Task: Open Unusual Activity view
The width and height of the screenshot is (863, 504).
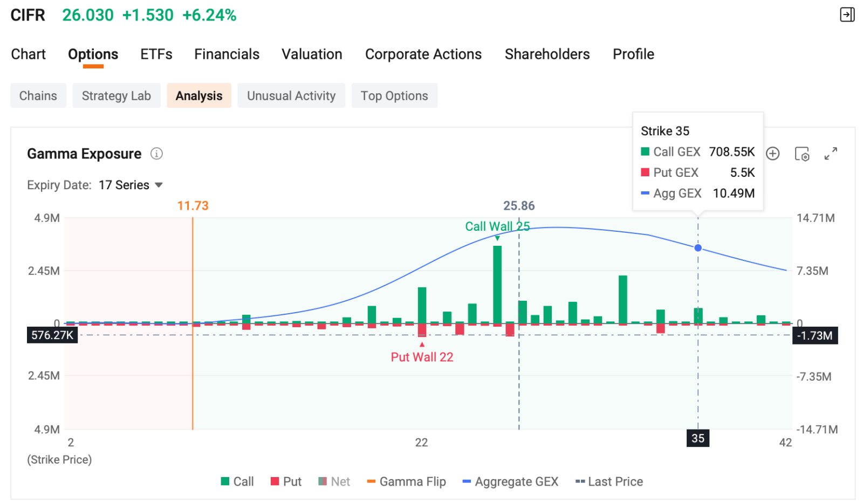Action: pos(291,95)
